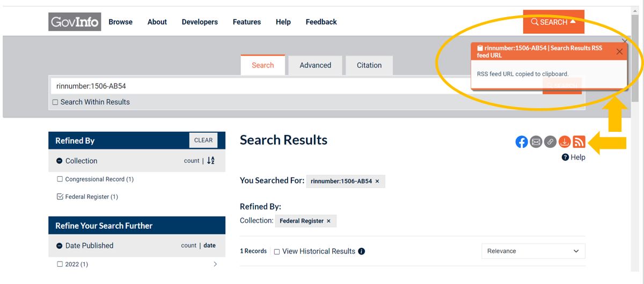This screenshot has width=644, height=284.
Task: Remove rinnumber:1506-AB54 search term chip
Action: pyautogui.click(x=377, y=181)
